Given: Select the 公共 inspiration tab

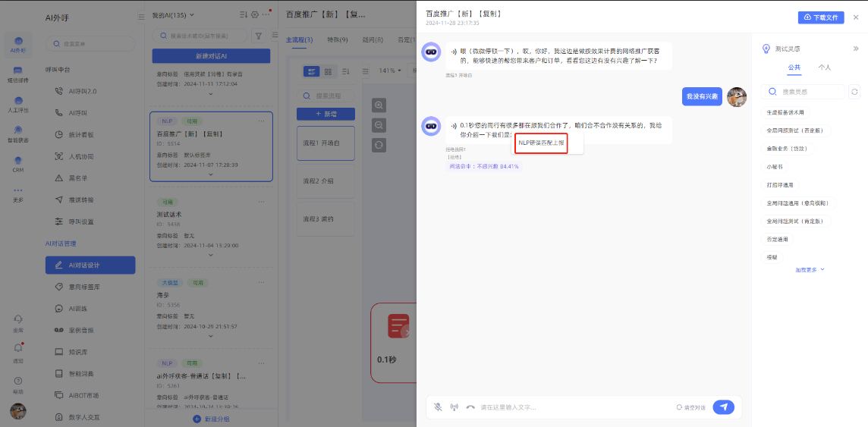Looking at the screenshot, I should [794, 68].
